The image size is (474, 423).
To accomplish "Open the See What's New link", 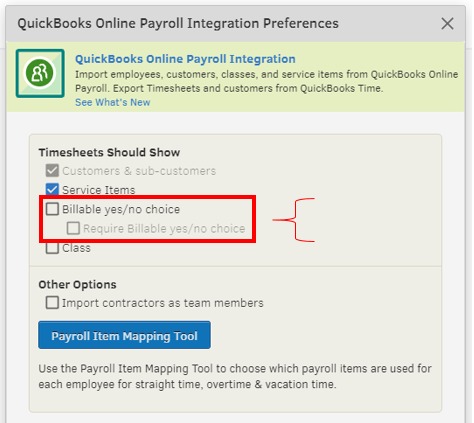I will (x=113, y=102).
